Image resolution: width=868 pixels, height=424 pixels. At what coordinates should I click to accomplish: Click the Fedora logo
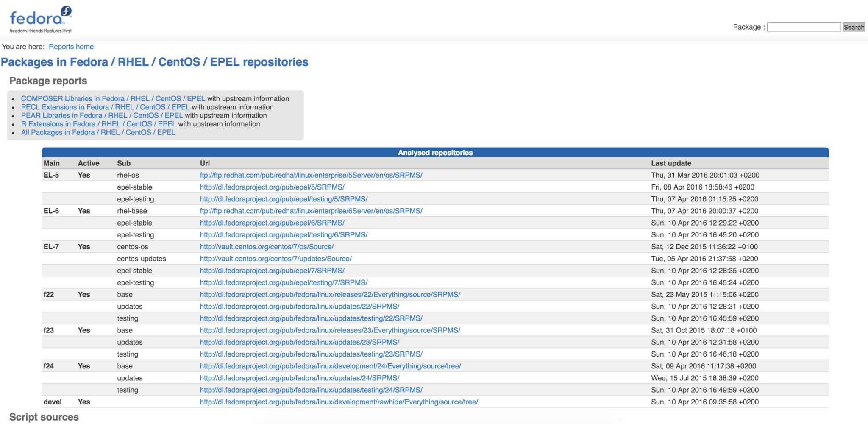point(41,20)
